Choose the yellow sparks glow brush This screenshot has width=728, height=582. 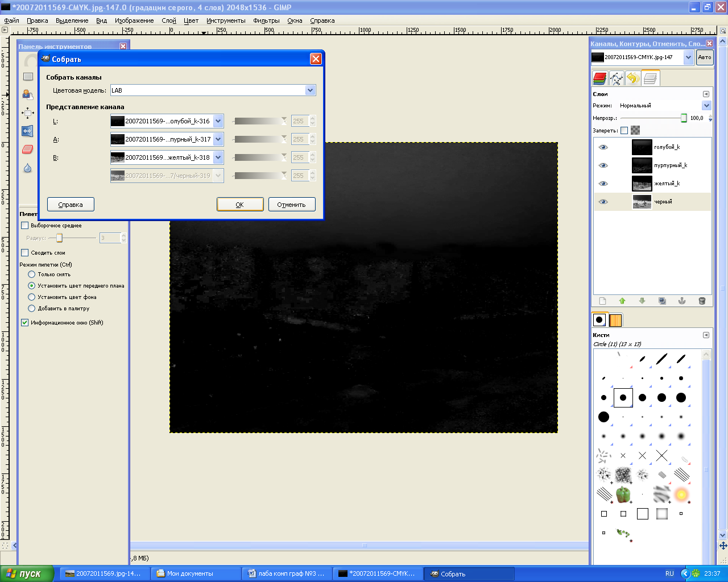pyautogui.click(x=681, y=494)
